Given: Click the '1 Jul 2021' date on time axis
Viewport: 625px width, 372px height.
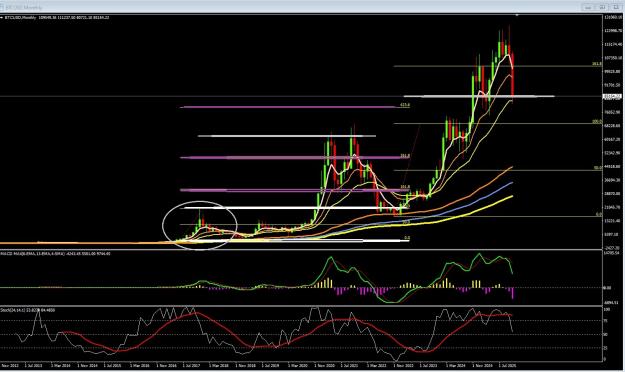Looking at the screenshot, I should click(x=350, y=365).
